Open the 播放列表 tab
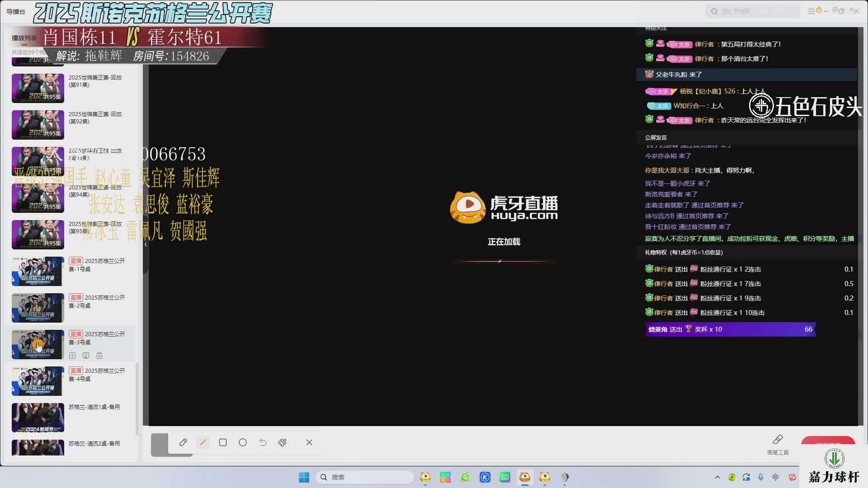This screenshot has height=488, width=868. [24, 38]
